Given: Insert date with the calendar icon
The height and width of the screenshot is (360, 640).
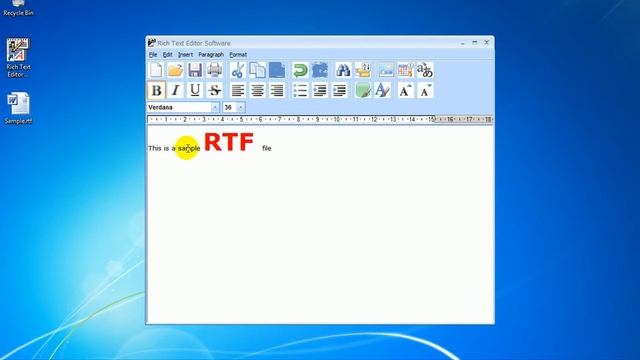Looking at the screenshot, I should (x=405, y=70).
